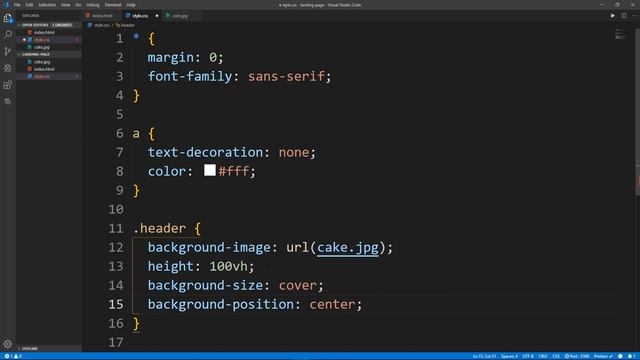Screen dimensions: 640x360
Task: Open the Debug view in the activity bar
Action: 8,68
